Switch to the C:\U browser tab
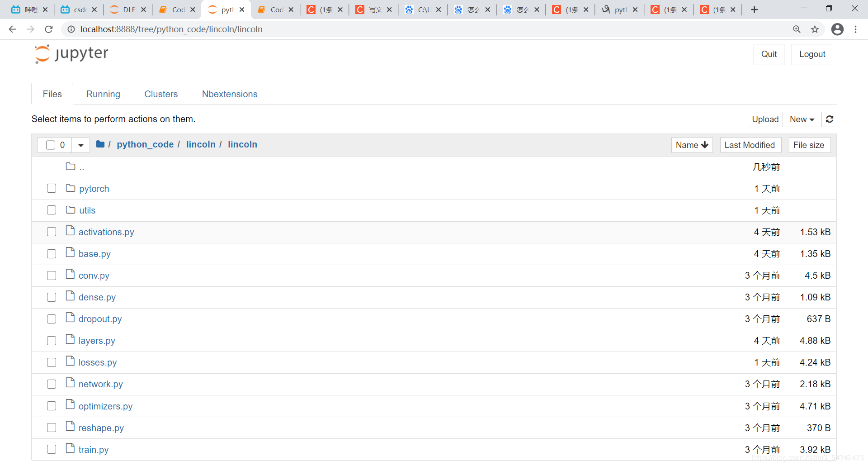The width and height of the screenshot is (868, 466). (423, 10)
